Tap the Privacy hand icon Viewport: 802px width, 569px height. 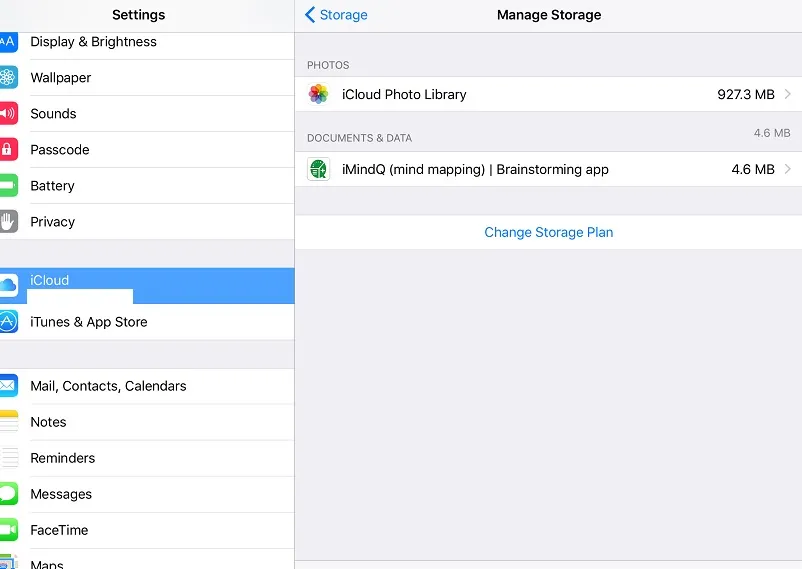point(8,222)
